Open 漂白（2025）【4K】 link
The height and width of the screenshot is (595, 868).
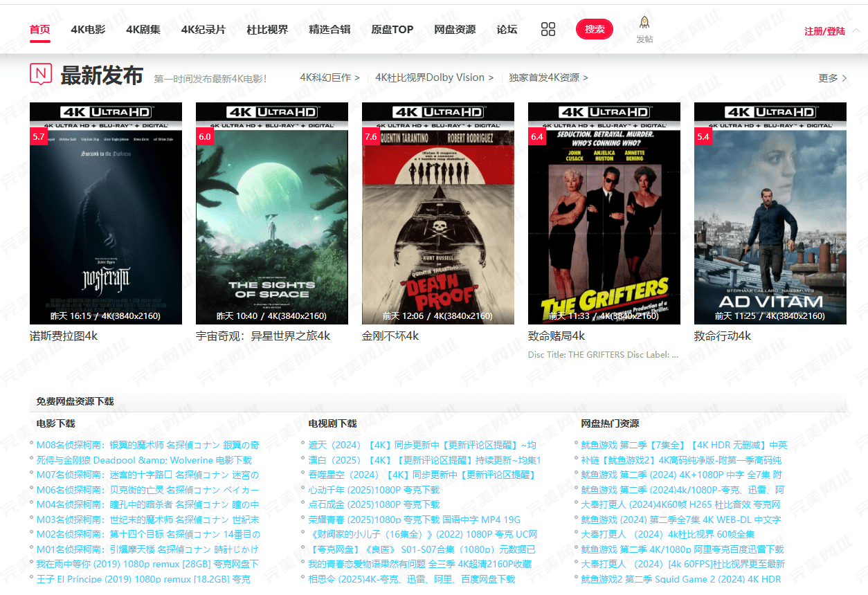coord(425,460)
